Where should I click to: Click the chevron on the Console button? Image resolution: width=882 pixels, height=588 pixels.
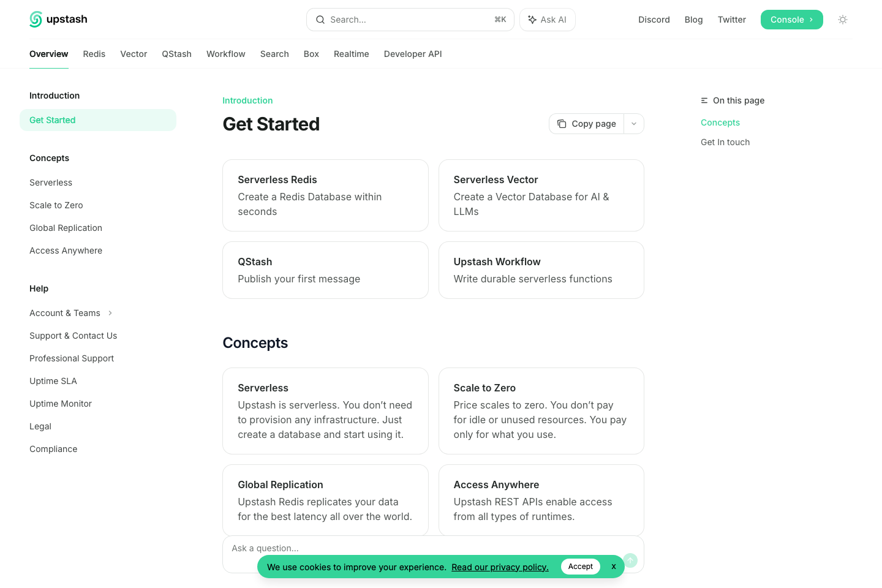[x=811, y=20]
